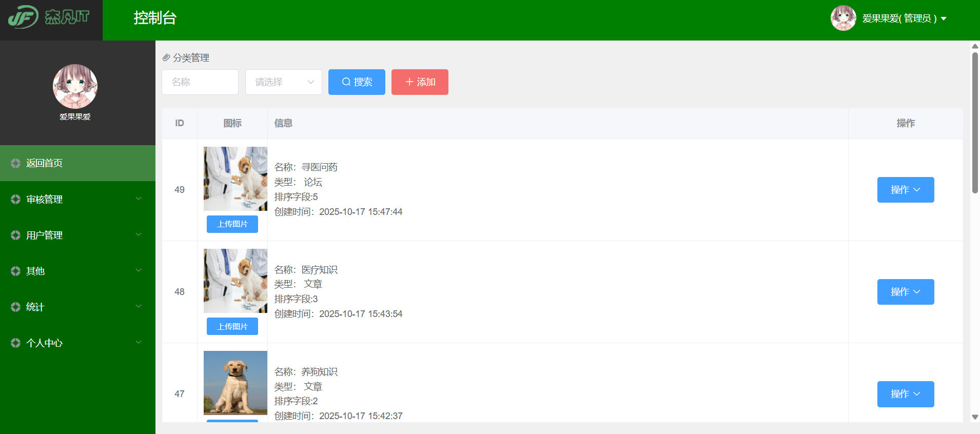
Task: Click the icon beside 其他
Action: [15, 271]
